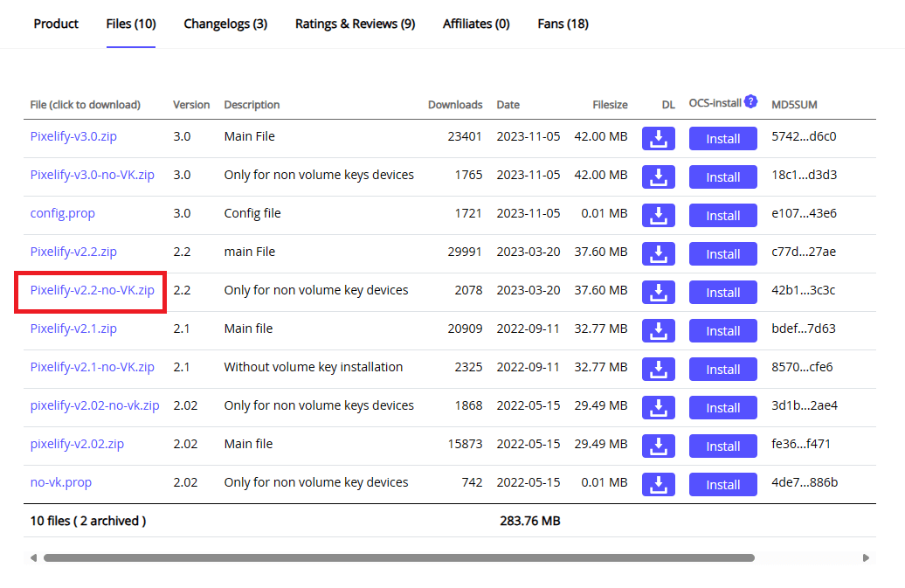Click the DL icon for pixelify-v2.02-no-vk.zip
This screenshot has width=905, height=588.
pyautogui.click(x=658, y=408)
